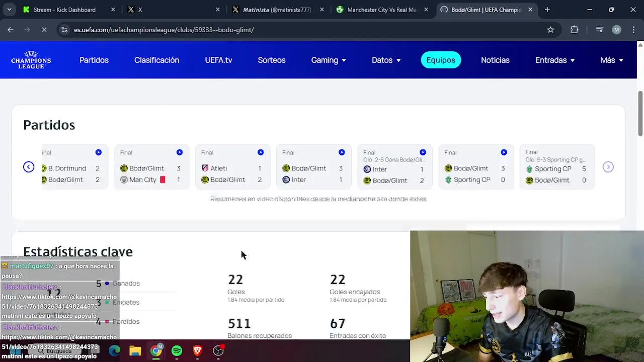This screenshot has height=362, width=644.
Task: Close the Bodø/Glimt UEFA tab
Action: pyautogui.click(x=530, y=10)
